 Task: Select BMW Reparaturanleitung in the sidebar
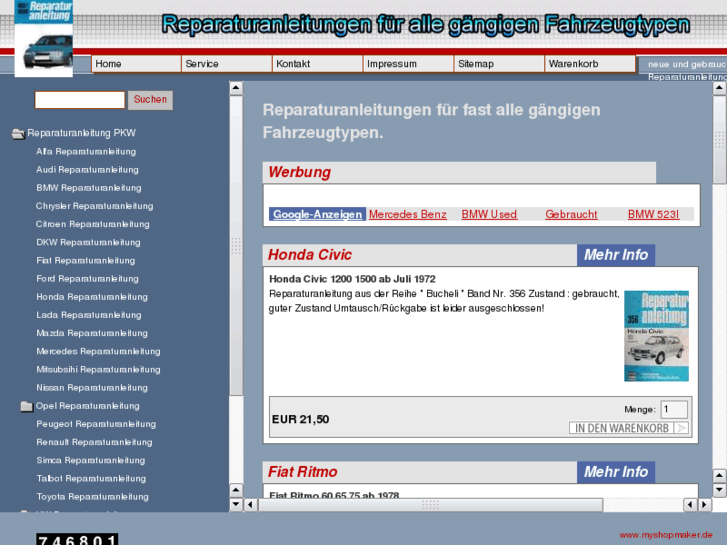pos(89,188)
